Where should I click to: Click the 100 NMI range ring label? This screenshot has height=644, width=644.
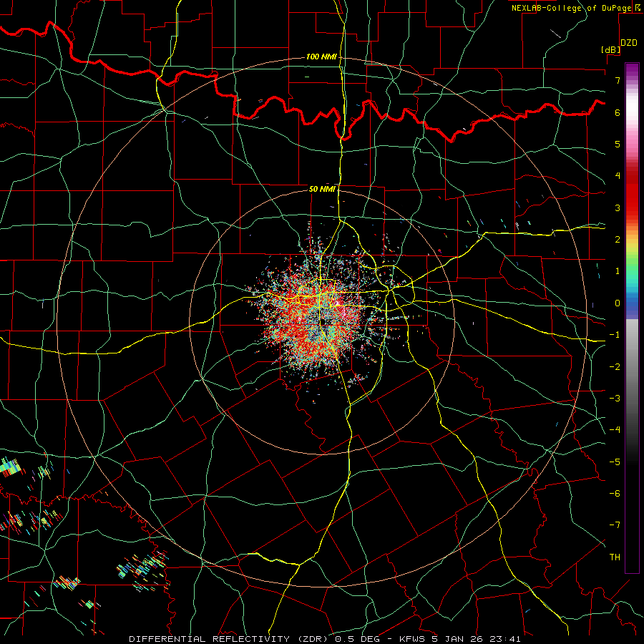click(x=321, y=57)
